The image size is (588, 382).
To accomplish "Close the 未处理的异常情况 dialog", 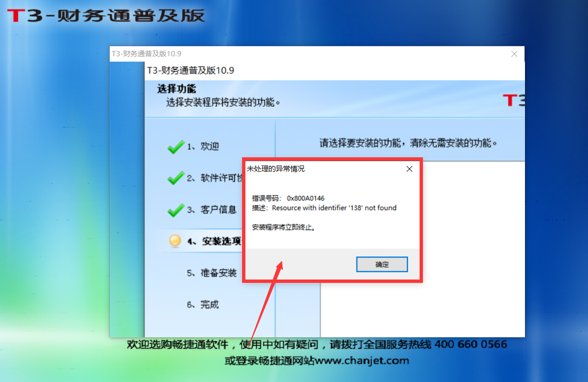I will click(x=409, y=169).
